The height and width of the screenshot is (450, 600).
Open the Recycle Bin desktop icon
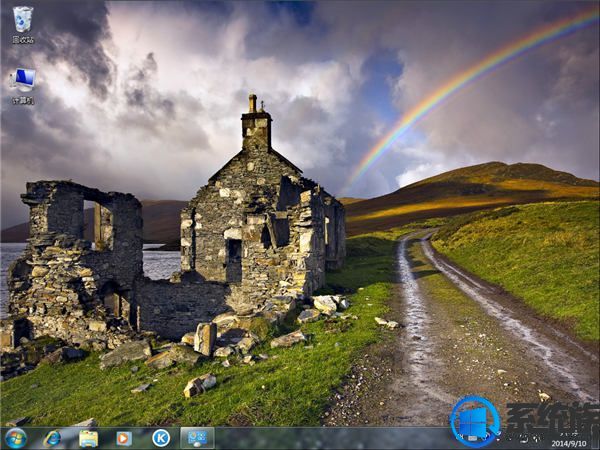[x=23, y=24]
